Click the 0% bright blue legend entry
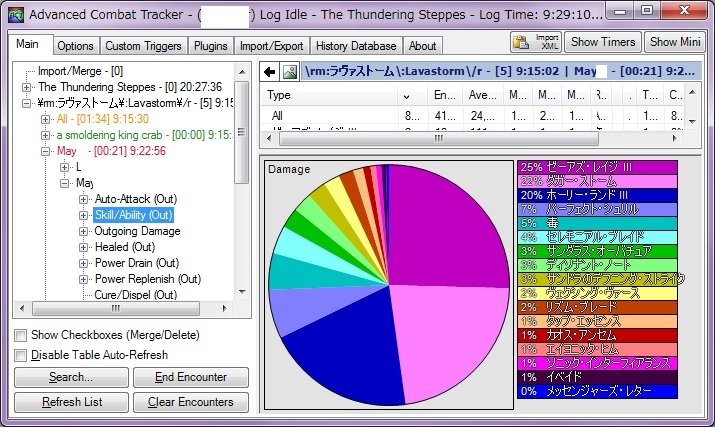The image size is (715, 427). click(x=597, y=391)
